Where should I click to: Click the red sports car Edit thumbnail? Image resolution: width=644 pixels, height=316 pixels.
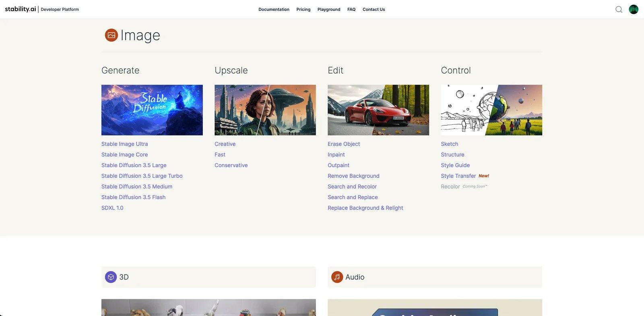tap(378, 110)
